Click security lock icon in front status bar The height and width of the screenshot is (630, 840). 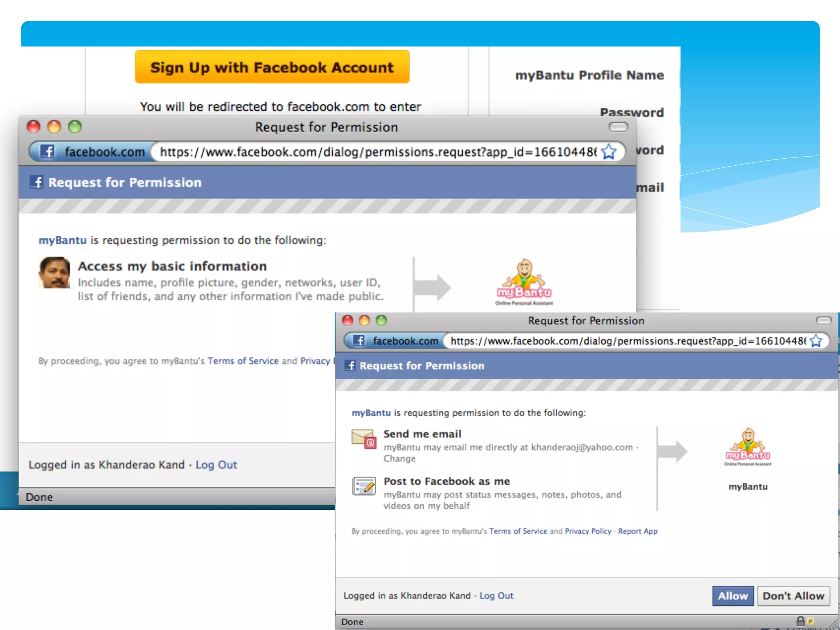pyautogui.click(x=800, y=621)
